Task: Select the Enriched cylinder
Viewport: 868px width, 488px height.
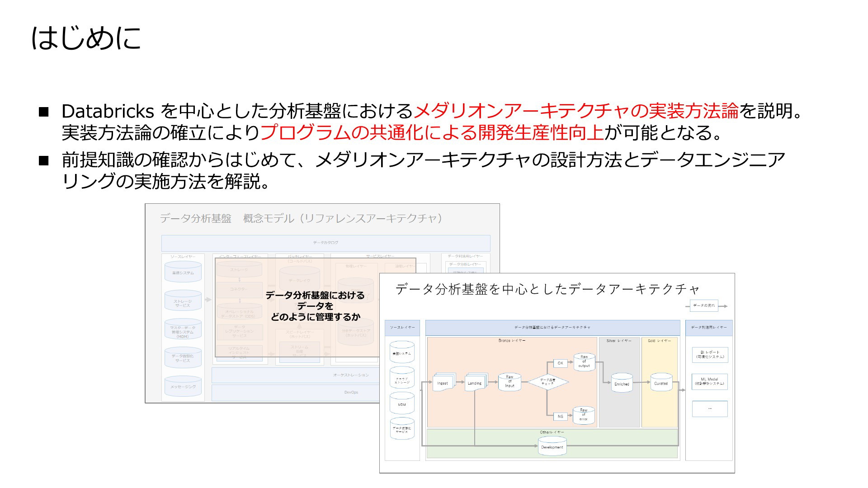Action: (622, 383)
